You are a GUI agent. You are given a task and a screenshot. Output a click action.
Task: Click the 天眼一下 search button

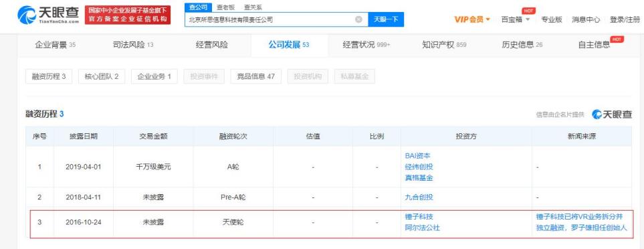tap(386, 19)
